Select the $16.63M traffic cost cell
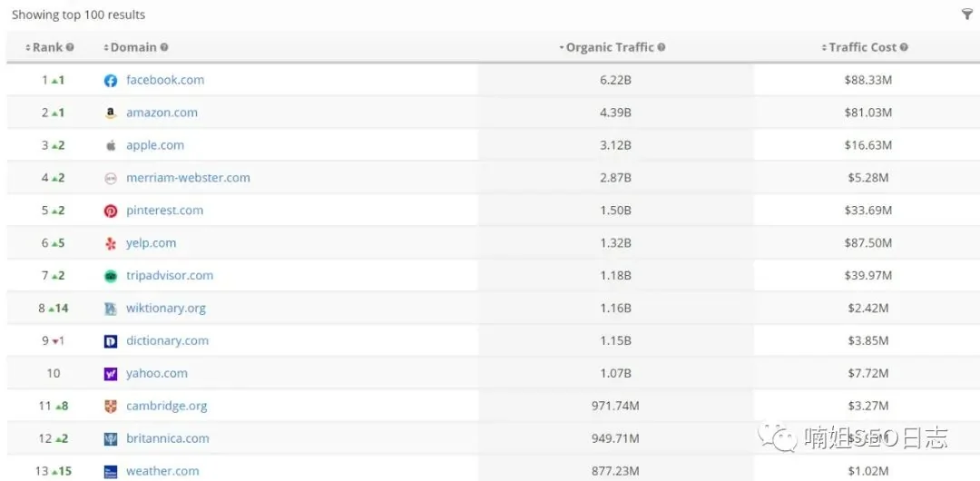The image size is (980, 481). pyautogui.click(x=868, y=145)
